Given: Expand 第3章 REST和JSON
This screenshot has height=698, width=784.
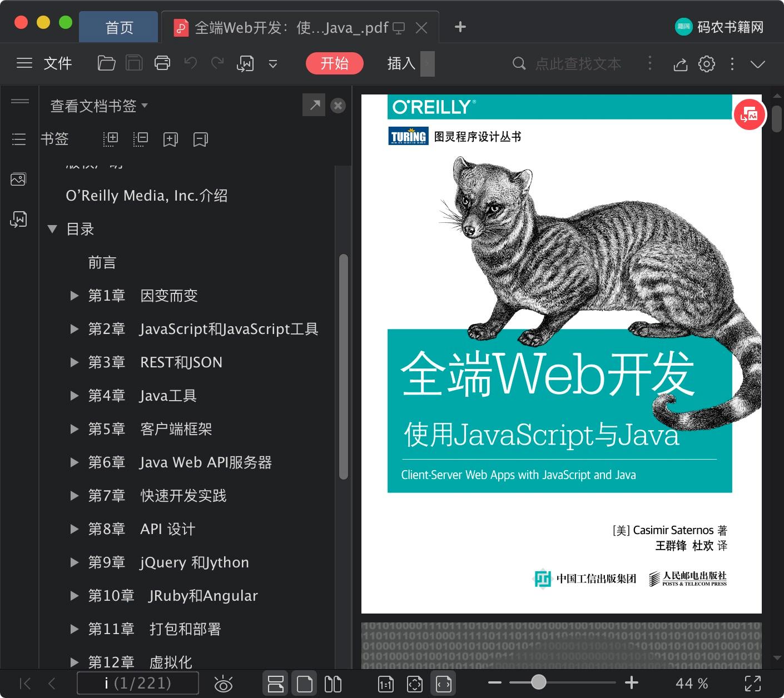Looking at the screenshot, I should (74, 362).
